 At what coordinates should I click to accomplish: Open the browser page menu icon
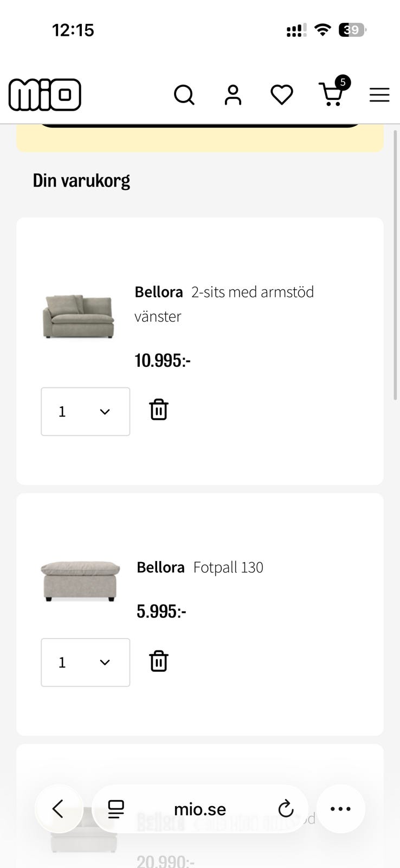coord(116,809)
